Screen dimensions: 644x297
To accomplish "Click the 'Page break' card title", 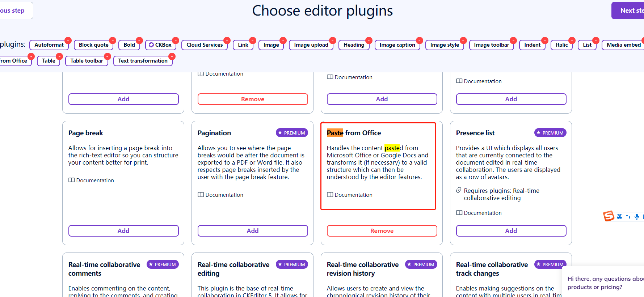I will (x=86, y=133).
